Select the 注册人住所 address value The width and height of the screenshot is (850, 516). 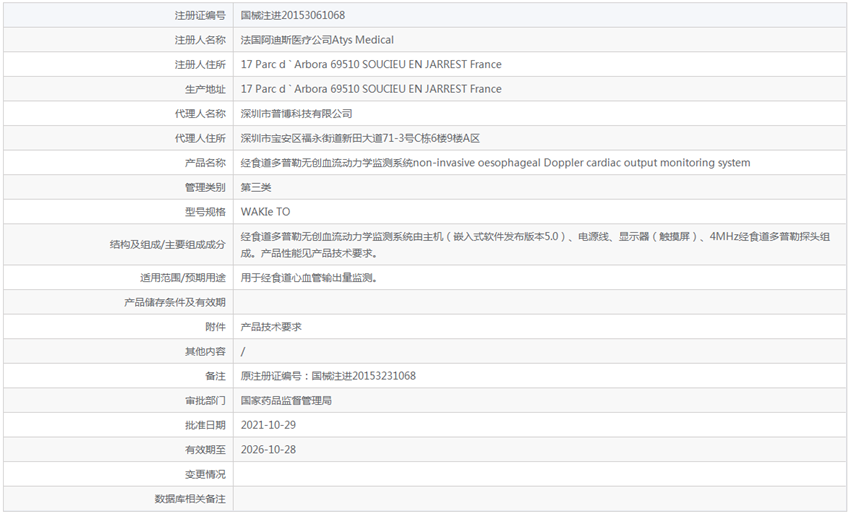371,64
